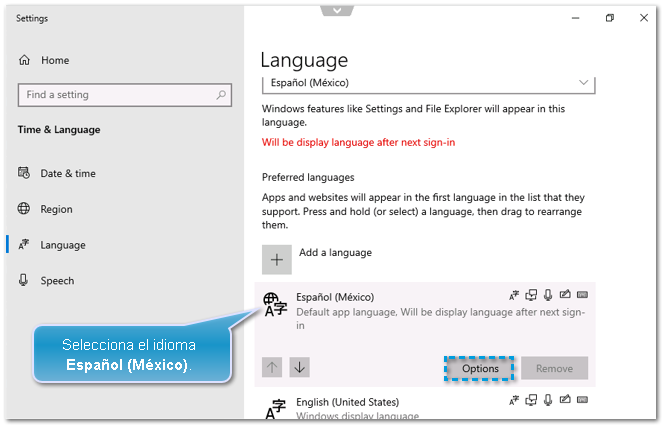This screenshot has width=665, height=428.
Task: Click the Speech microphone icon
Action: [23, 280]
